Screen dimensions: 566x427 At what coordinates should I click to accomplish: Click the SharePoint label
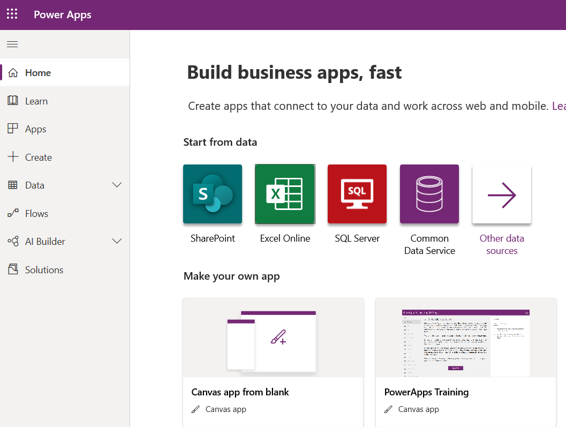pyautogui.click(x=213, y=238)
